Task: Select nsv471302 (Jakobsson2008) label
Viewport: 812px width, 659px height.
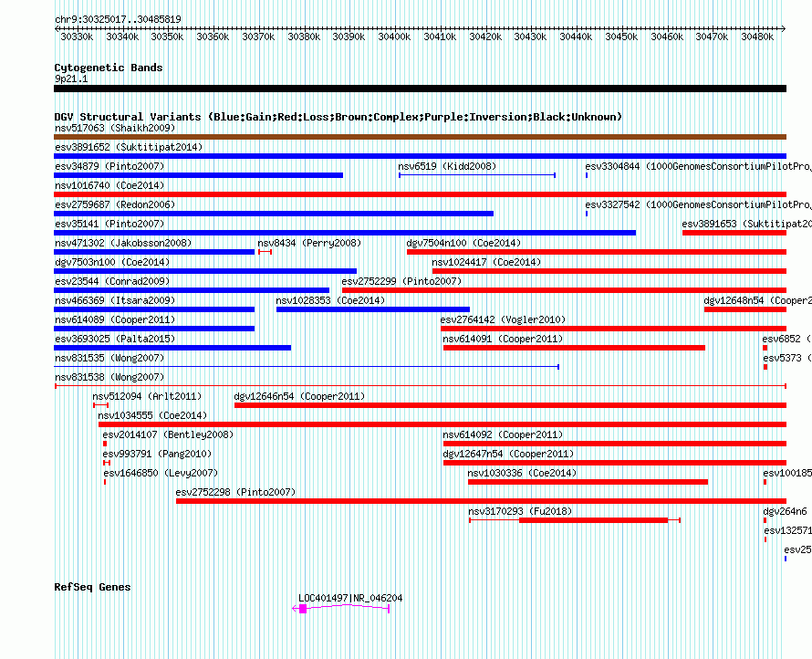Action: (x=123, y=243)
